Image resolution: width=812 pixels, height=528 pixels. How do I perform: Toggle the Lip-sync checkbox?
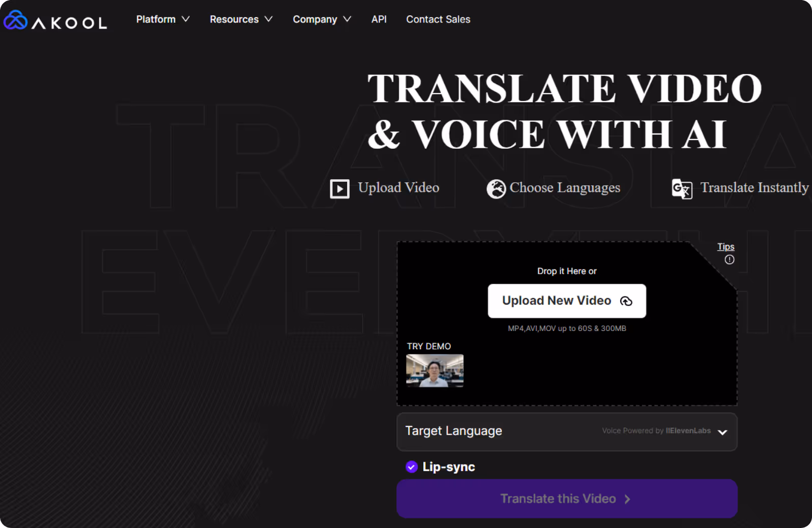coord(412,467)
